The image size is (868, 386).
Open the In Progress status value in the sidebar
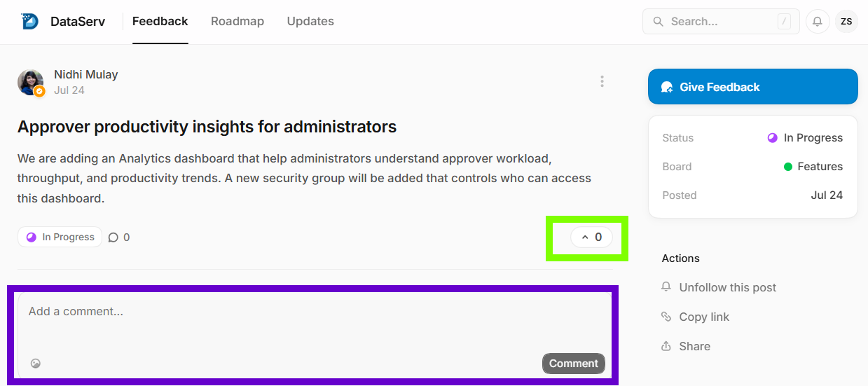pos(805,138)
